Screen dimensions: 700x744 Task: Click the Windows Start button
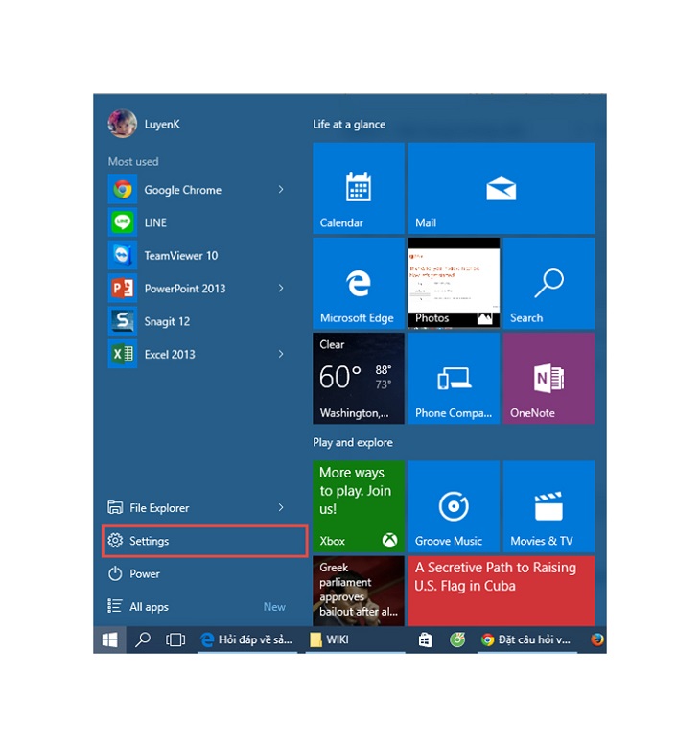click(x=109, y=640)
